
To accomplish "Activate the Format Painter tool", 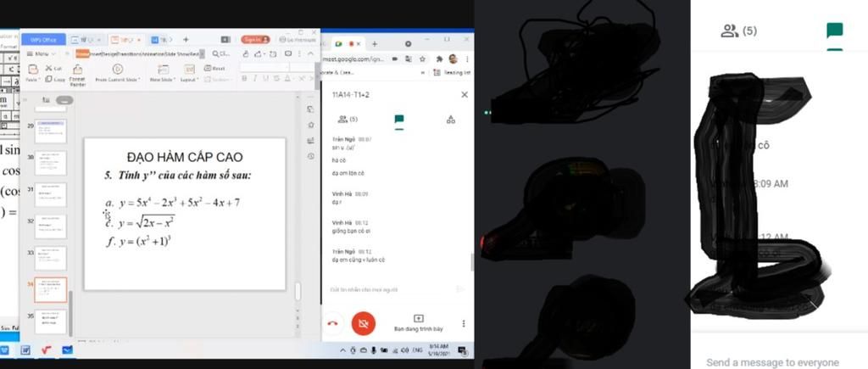I will tap(77, 75).
